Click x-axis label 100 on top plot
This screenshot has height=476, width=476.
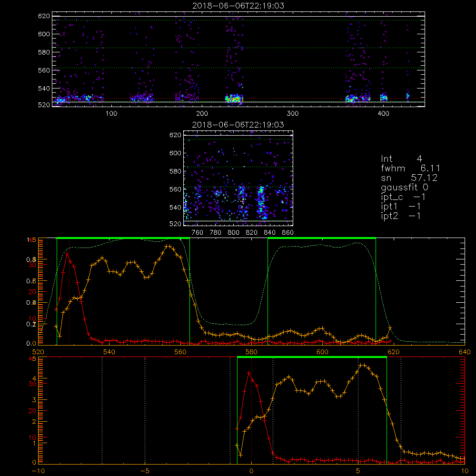(111, 114)
